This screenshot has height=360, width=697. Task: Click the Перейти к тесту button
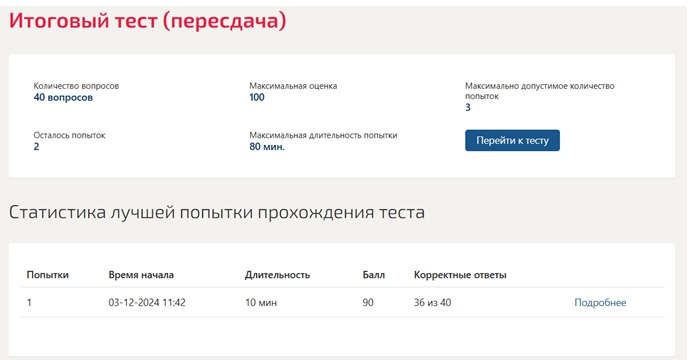(x=512, y=140)
